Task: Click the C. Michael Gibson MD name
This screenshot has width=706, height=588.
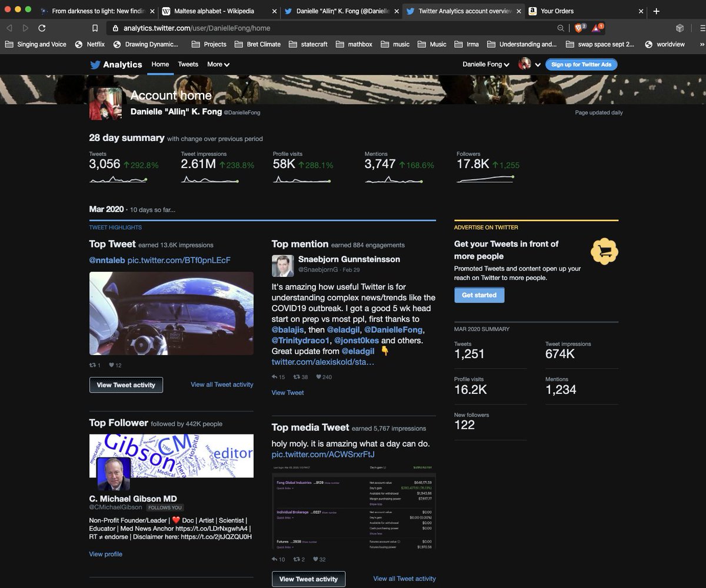Action: tap(133, 499)
